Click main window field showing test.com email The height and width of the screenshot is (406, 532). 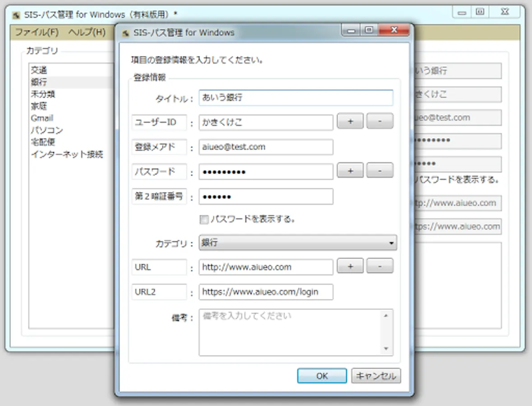click(458, 118)
